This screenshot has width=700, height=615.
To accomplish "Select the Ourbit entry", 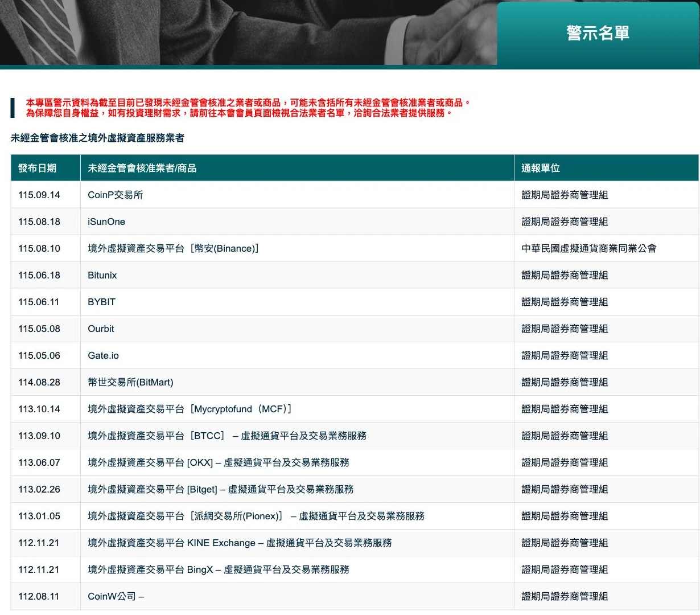I will tap(101, 329).
